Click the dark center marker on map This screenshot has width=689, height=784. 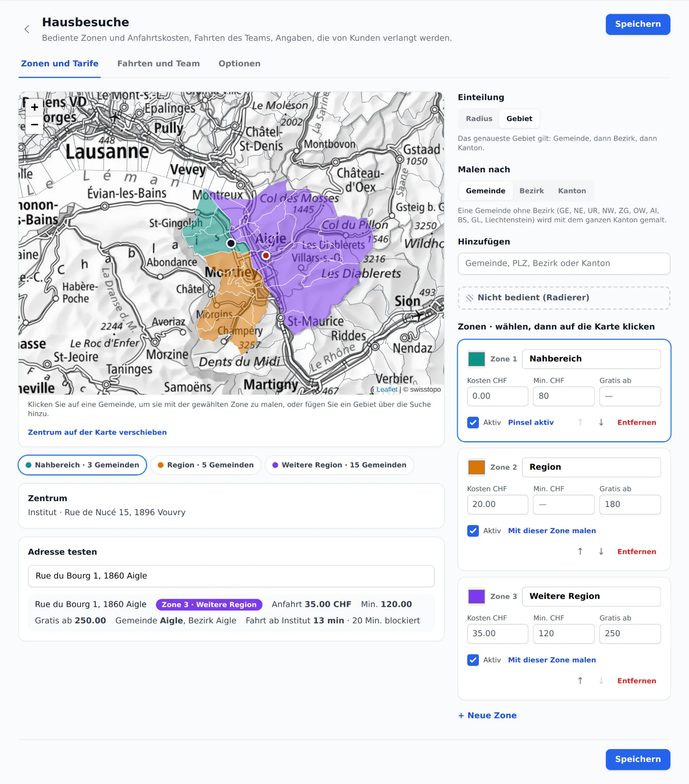[x=231, y=243]
